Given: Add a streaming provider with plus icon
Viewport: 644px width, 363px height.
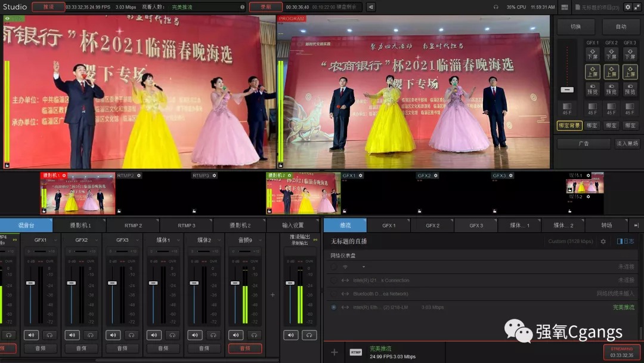Looking at the screenshot, I should tap(335, 352).
